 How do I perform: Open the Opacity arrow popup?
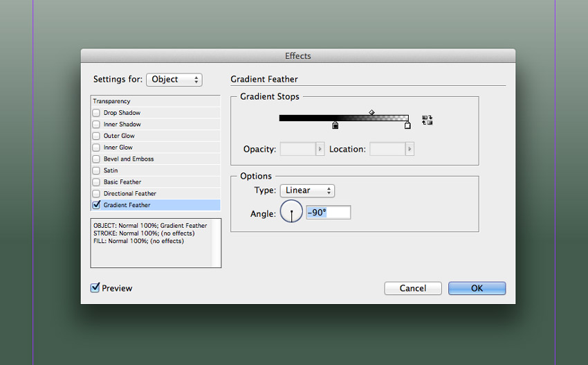(320, 149)
